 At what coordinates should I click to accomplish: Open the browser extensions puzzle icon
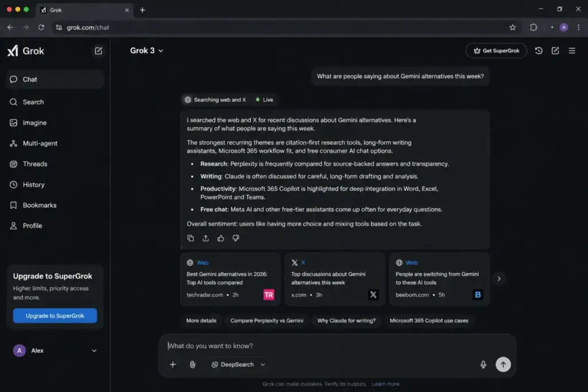click(533, 28)
